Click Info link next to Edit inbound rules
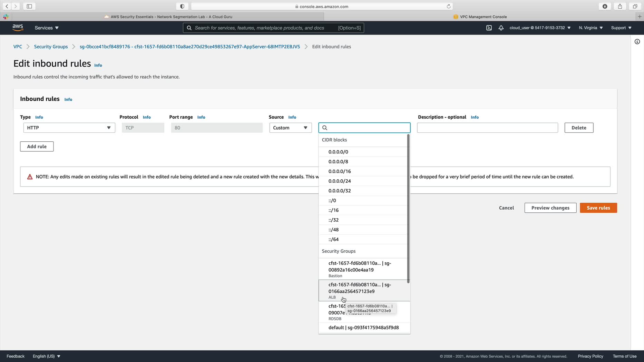The image size is (644, 362). tap(98, 65)
